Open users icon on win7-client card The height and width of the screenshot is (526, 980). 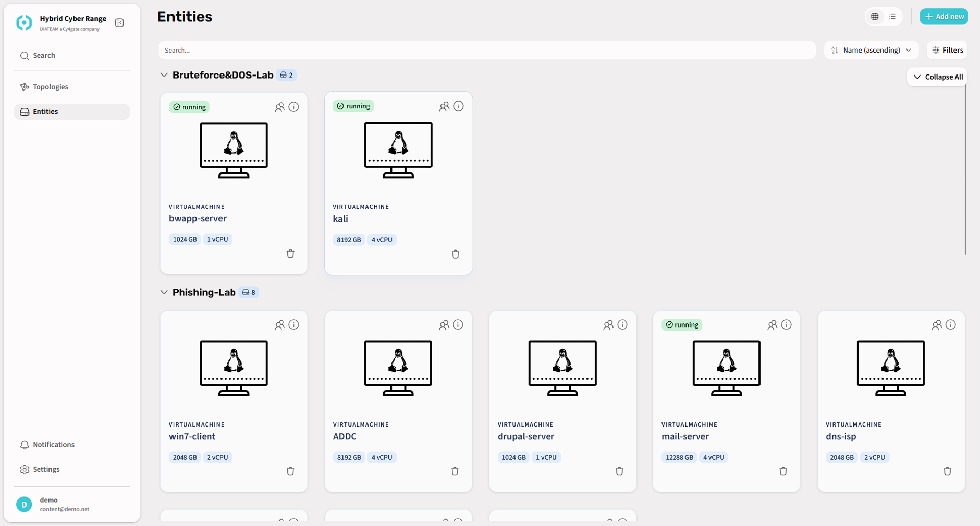coord(280,325)
